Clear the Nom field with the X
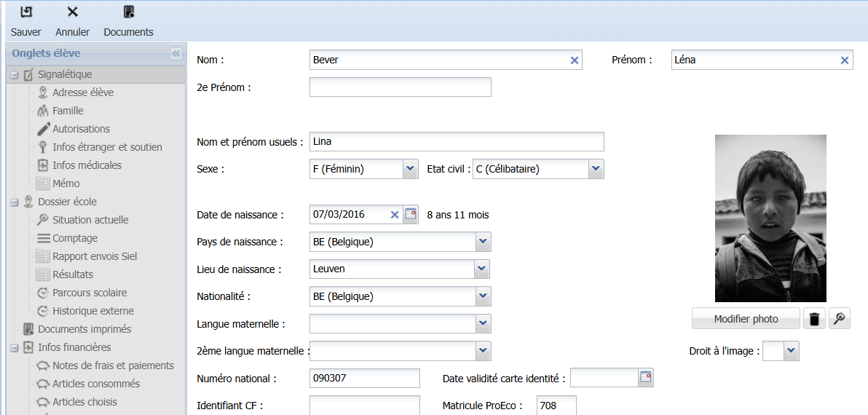 point(575,60)
